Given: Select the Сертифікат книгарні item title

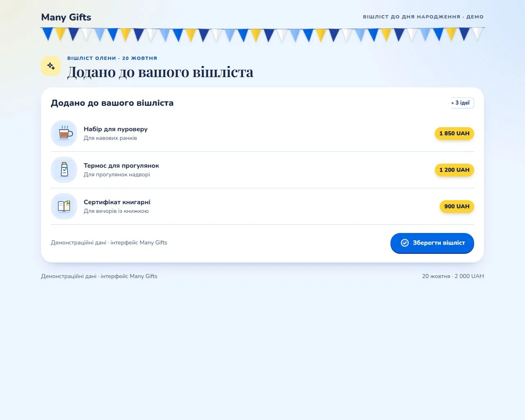Looking at the screenshot, I should tap(117, 202).
